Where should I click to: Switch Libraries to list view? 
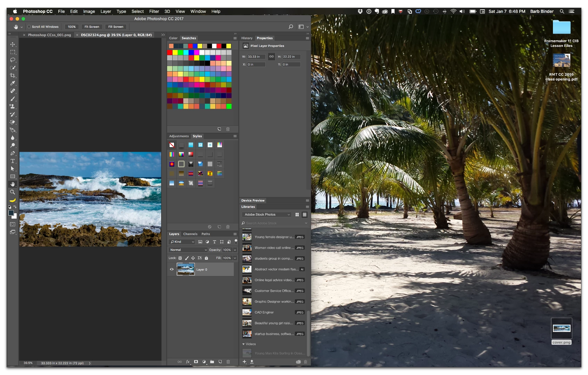click(305, 215)
